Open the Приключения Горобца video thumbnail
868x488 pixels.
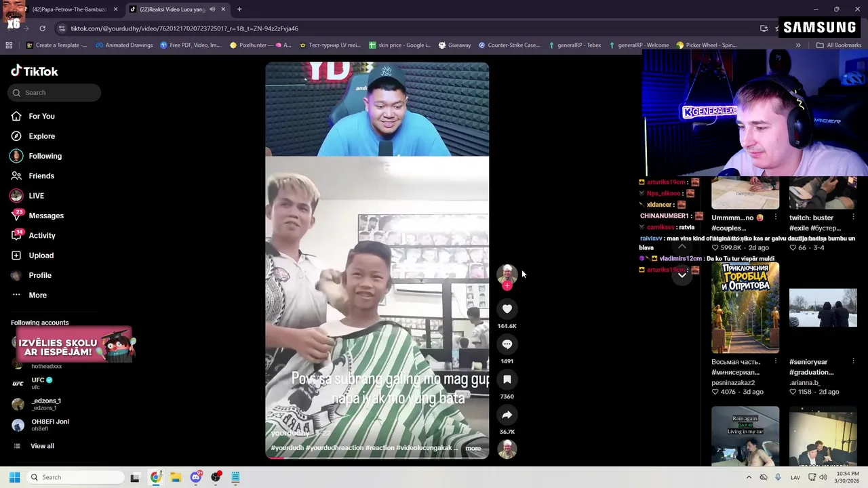click(745, 308)
